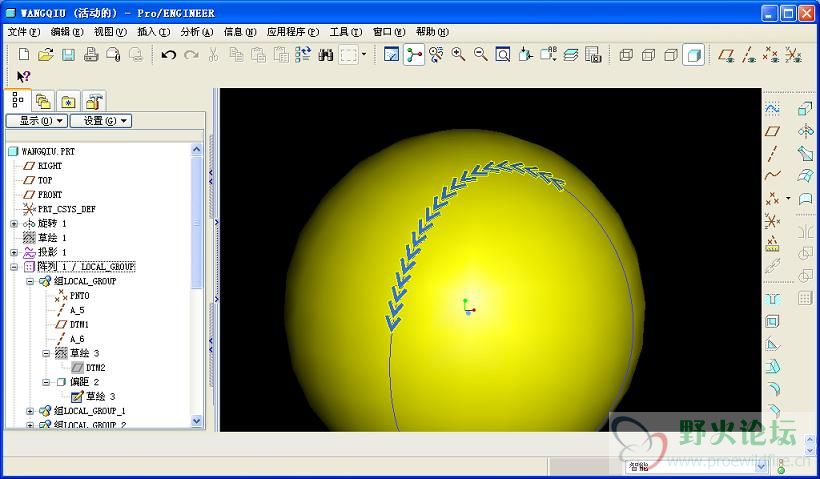Switch to Wireframe display mode
The width and height of the screenshot is (820, 479).
(x=626, y=54)
